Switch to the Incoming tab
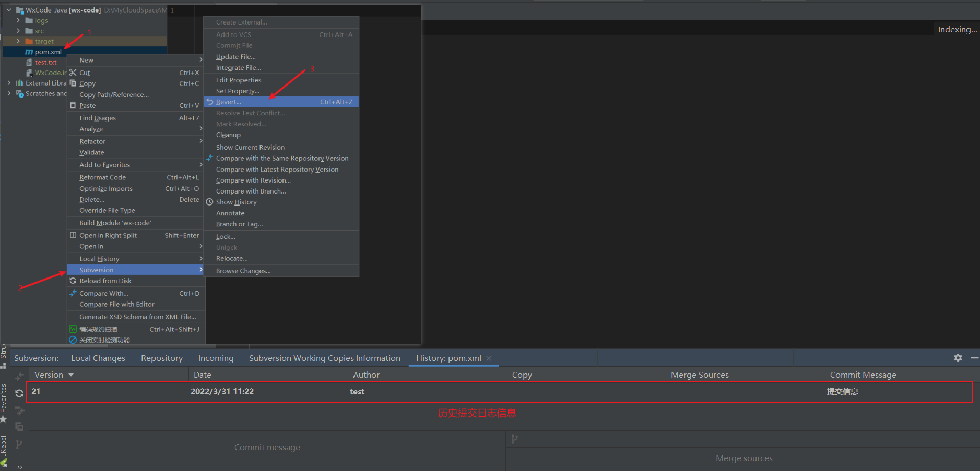This screenshot has height=471, width=980. coord(216,358)
